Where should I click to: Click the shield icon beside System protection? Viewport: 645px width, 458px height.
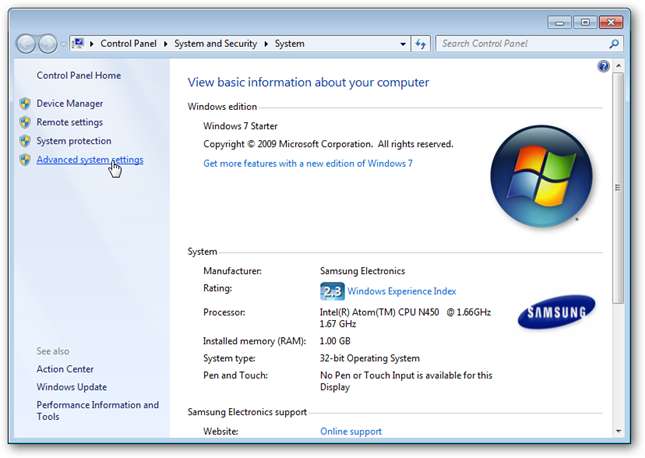coord(25,142)
